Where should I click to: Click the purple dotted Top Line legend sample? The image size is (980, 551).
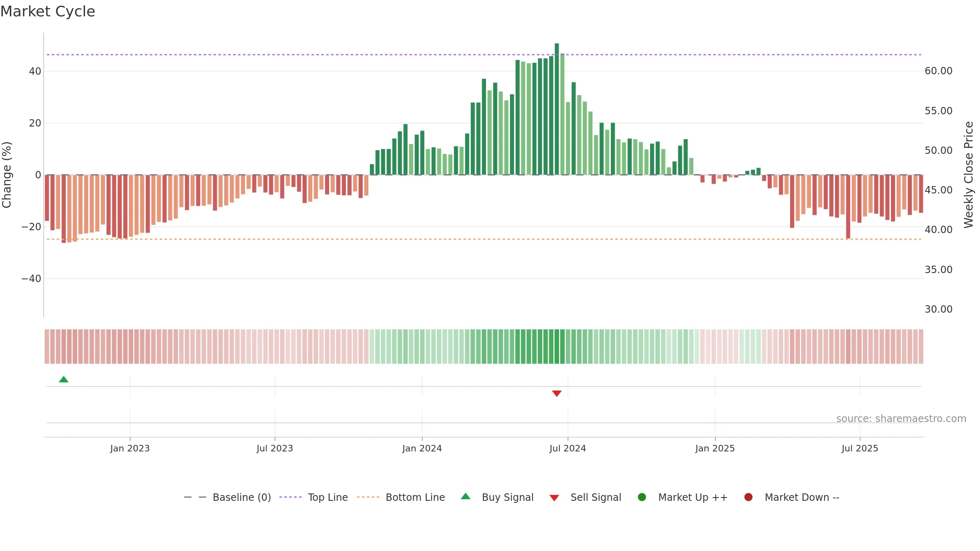click(x=290, y=497)
